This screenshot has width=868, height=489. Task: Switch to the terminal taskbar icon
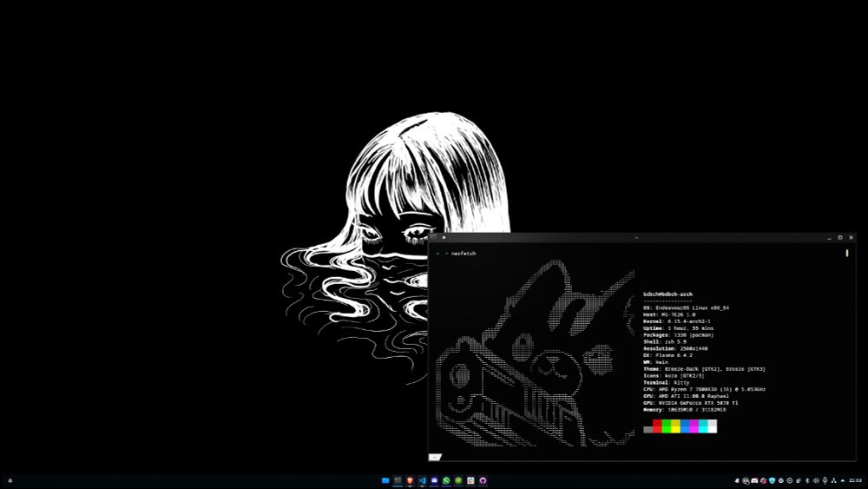pyautogui.click(x=398, y=480)
